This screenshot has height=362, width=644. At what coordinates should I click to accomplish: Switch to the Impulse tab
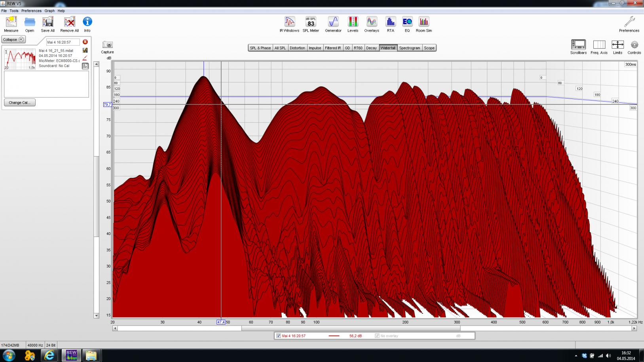pos(315,48)
